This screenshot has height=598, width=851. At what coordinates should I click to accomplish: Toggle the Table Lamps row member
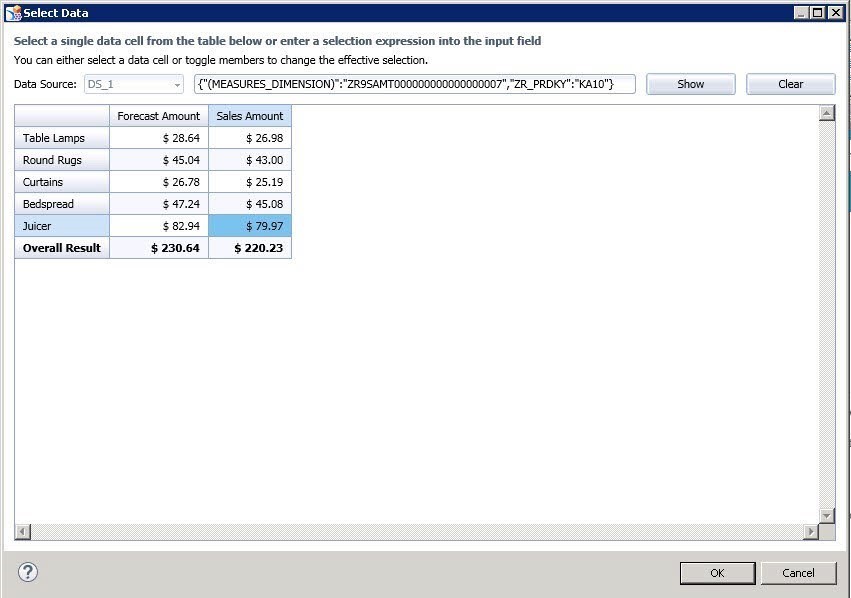61,138
